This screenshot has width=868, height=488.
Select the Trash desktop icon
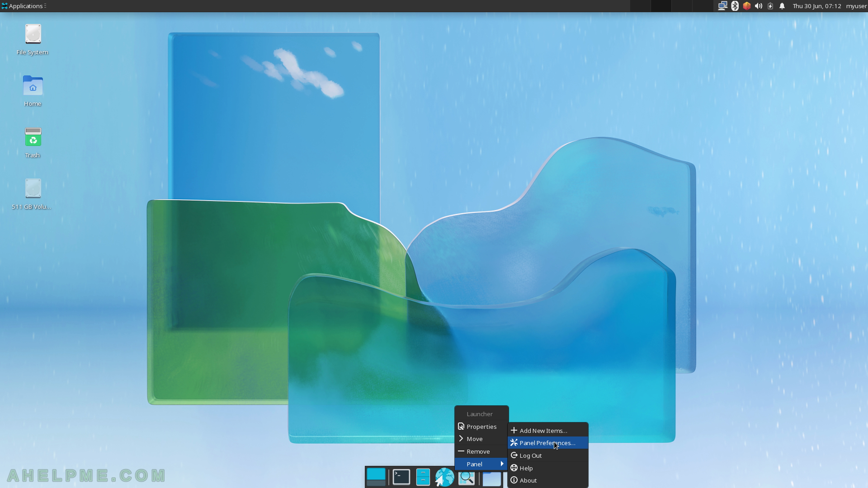(33, 143)
